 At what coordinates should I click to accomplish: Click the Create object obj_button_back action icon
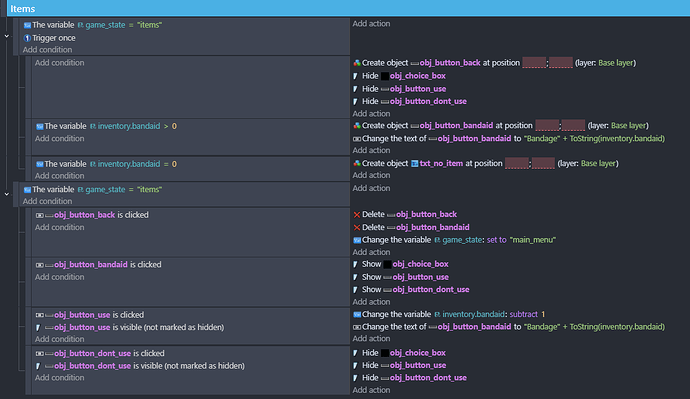point(357,63)
